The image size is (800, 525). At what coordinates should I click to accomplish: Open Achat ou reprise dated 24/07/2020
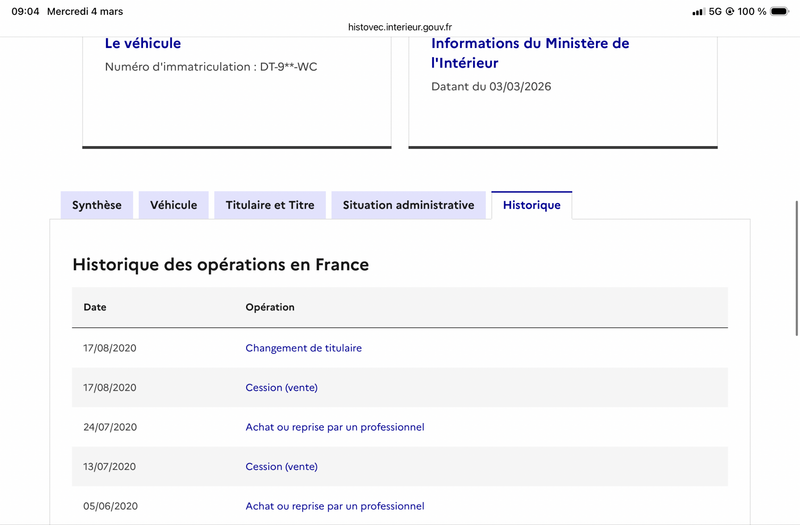tap(335, 427)
